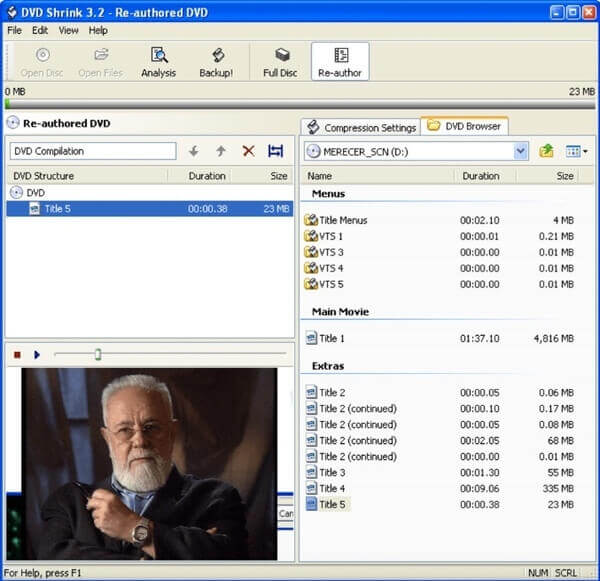Select the Re-author mode button

(340, 62)
